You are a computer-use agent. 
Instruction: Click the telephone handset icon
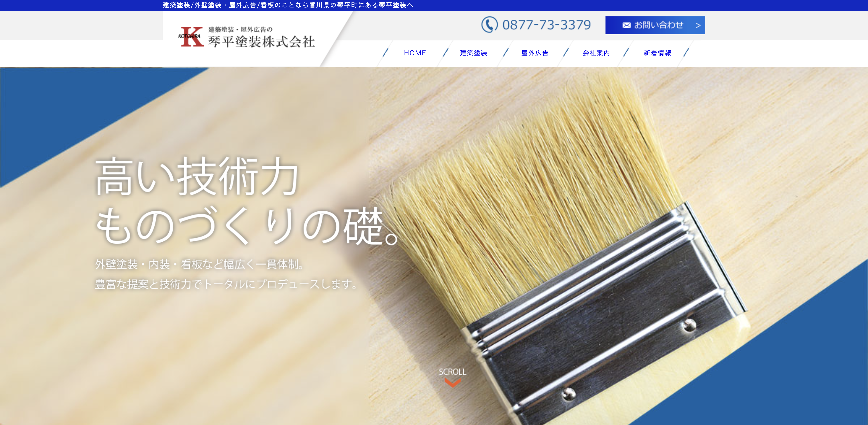tap(489, 25)
